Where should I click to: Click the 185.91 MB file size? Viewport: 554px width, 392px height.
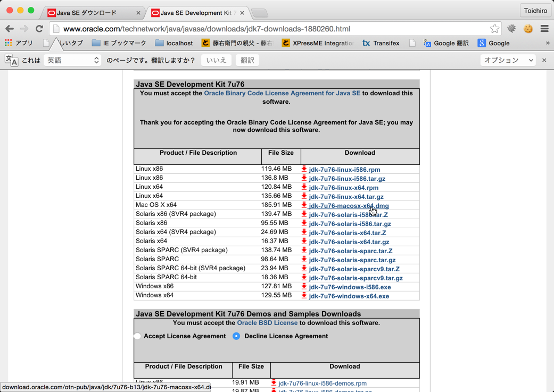click(x=276, y=205)
